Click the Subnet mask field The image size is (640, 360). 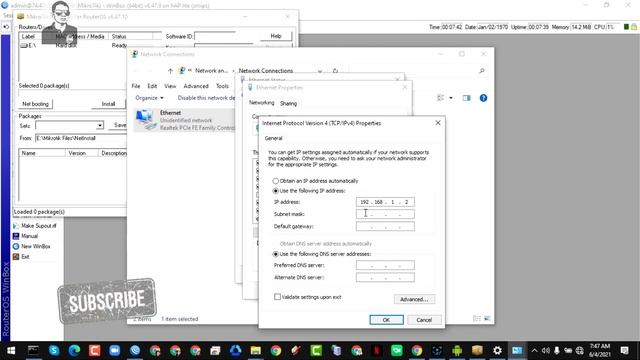tap(385, 214)
